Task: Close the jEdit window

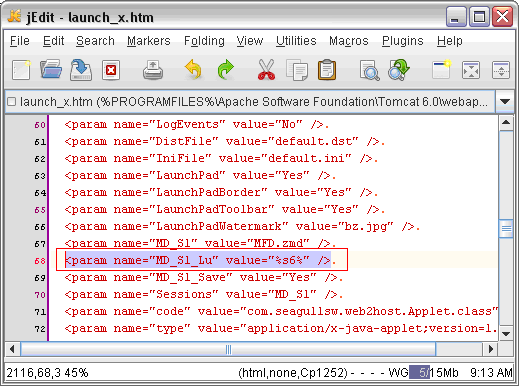Action: (502, 16)
